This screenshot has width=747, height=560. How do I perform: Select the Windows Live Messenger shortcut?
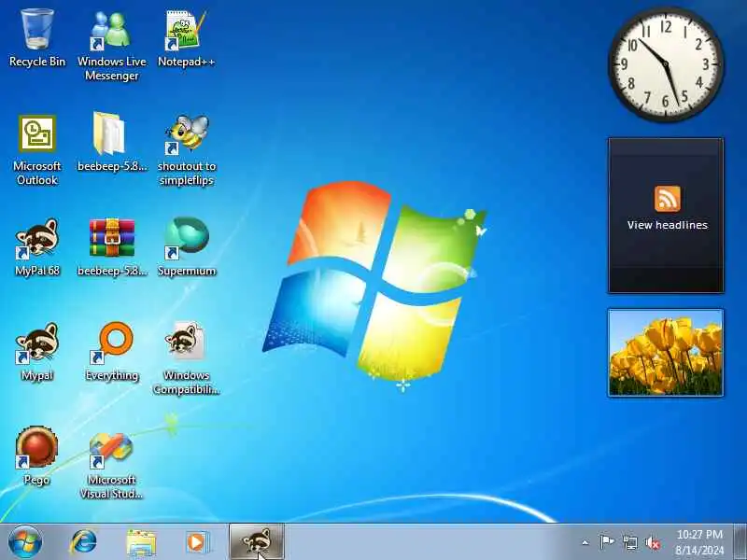pyautogui.click(x=111, y=46)
